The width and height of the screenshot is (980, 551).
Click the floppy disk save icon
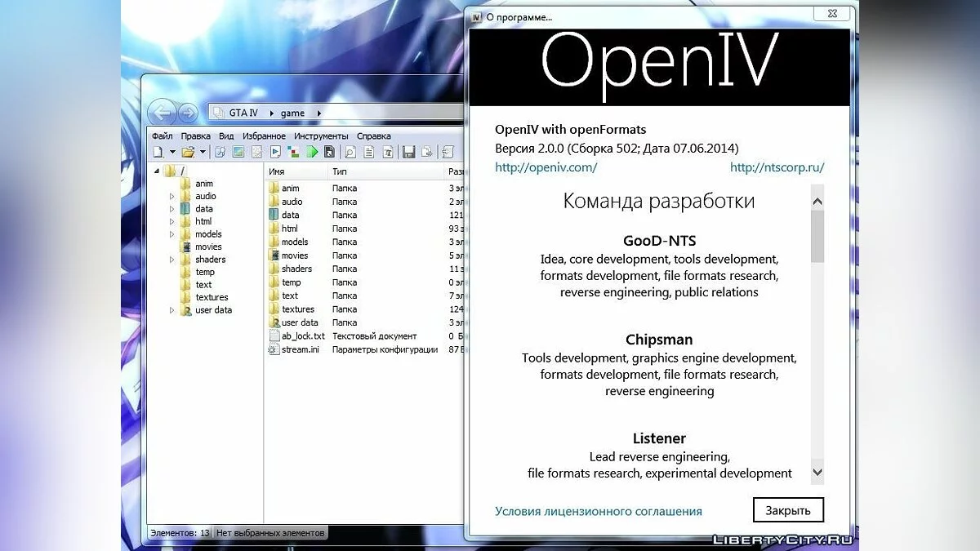[x=408, y=152]
